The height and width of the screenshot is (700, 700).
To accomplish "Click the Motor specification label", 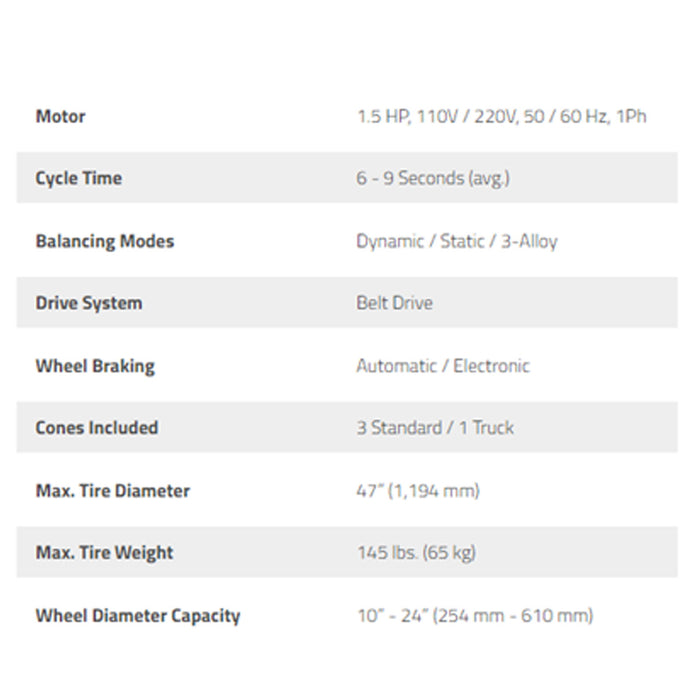I will (60, 116).
